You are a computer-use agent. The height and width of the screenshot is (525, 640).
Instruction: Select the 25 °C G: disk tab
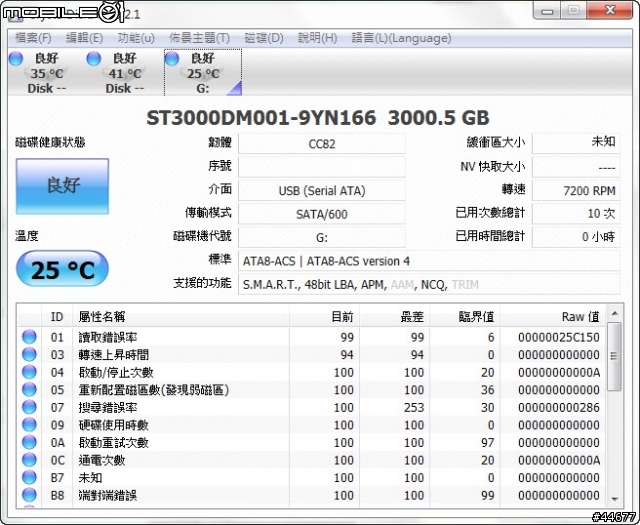[203, 73]
